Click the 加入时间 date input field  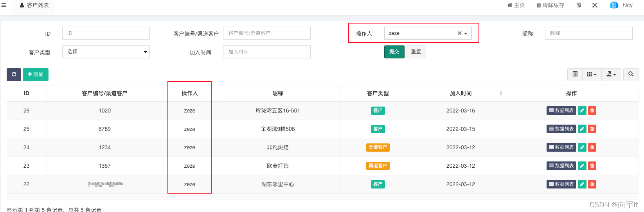267,52
